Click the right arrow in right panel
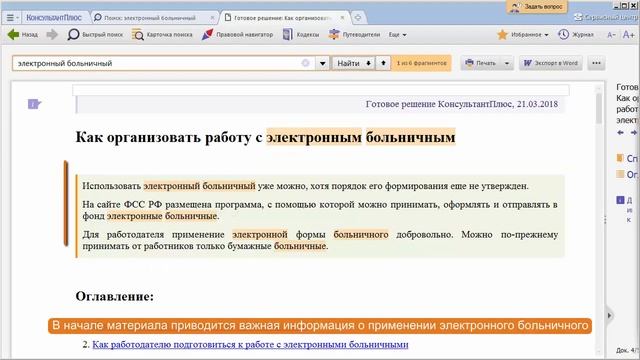Image resolution: width=640 pixels, height=360 pixels. click(x=634, y=133)
